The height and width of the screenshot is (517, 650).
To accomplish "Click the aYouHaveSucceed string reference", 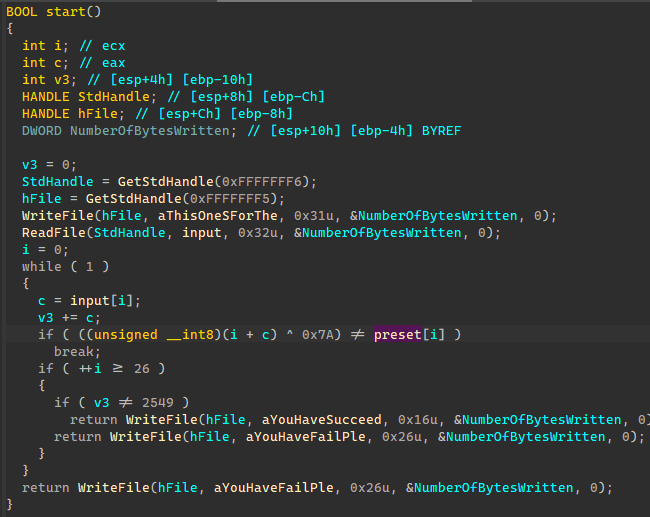I will [322, 420].
